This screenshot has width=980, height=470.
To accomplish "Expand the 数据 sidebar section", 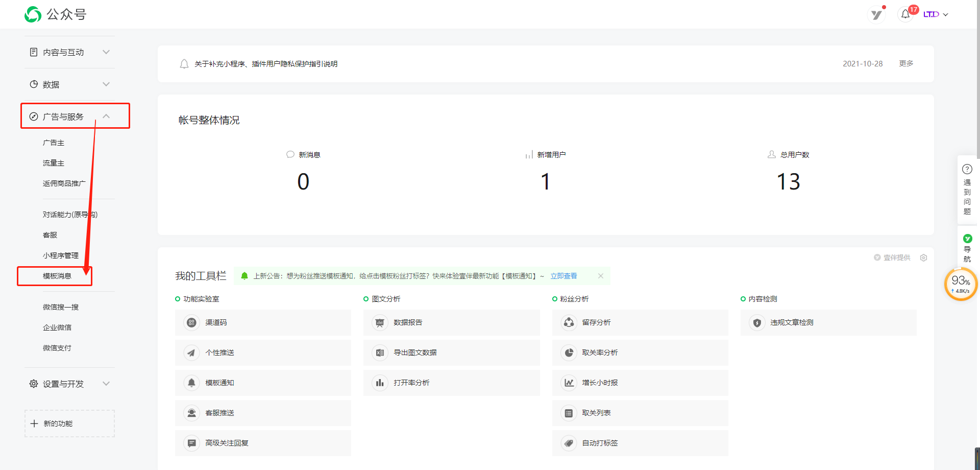I will tap(69, 84).
